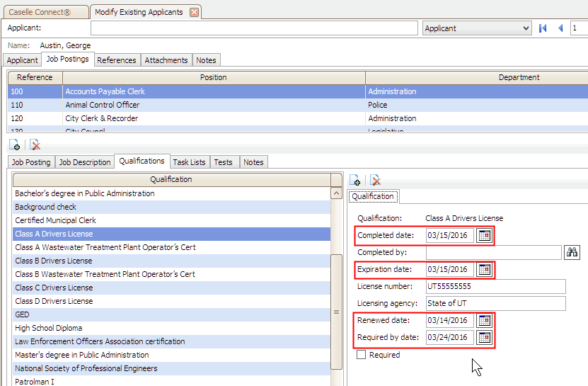Close the Modify Existing Applicants tab
Image resolution: width=588 pixels, height=386 pixels.
(194, 12)
